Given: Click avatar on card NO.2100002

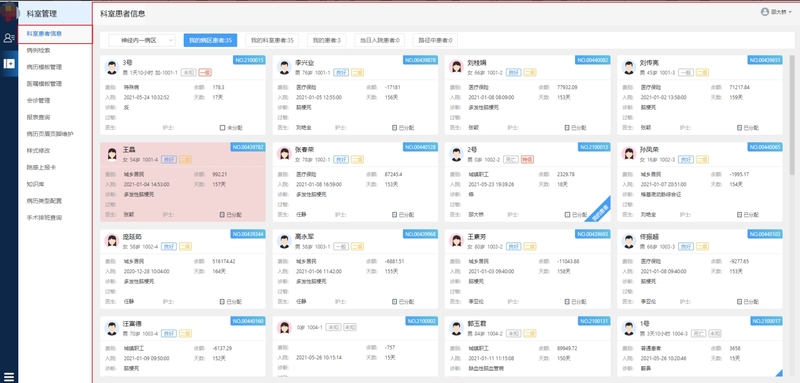Looking at the screenshot, I should 284,328.
